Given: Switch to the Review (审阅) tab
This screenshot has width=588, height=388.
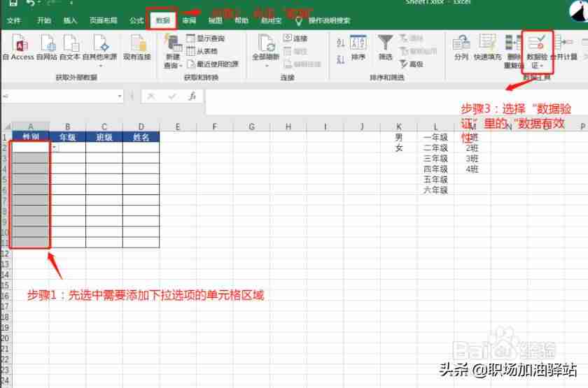Looking at the screenshot, I should [189, 20].
